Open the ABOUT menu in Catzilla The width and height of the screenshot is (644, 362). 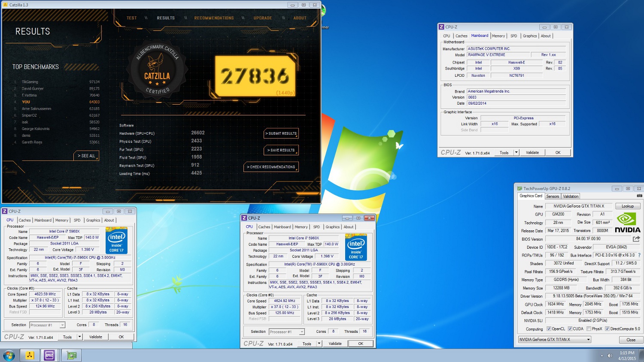point(300,18)
